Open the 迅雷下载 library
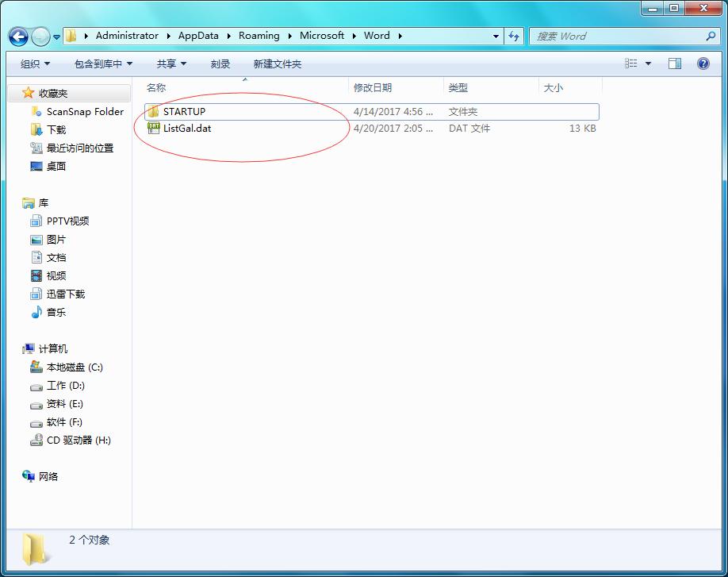 point(66,294)
